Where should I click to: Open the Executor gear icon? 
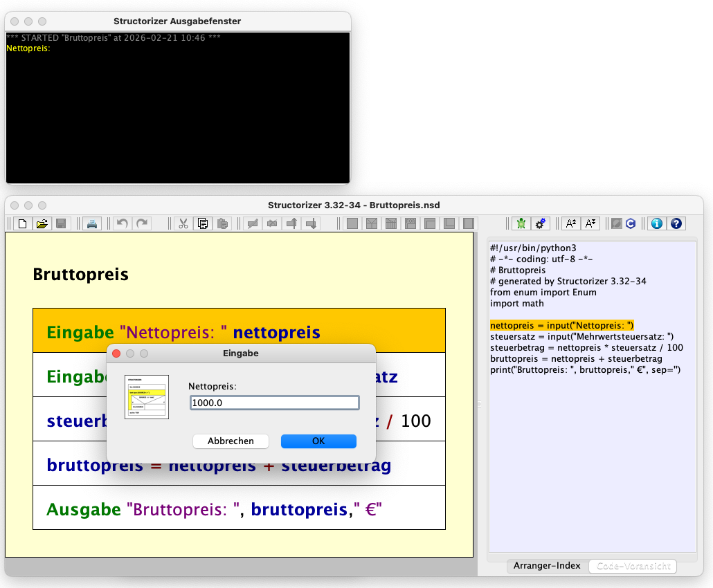click(540, 223)
